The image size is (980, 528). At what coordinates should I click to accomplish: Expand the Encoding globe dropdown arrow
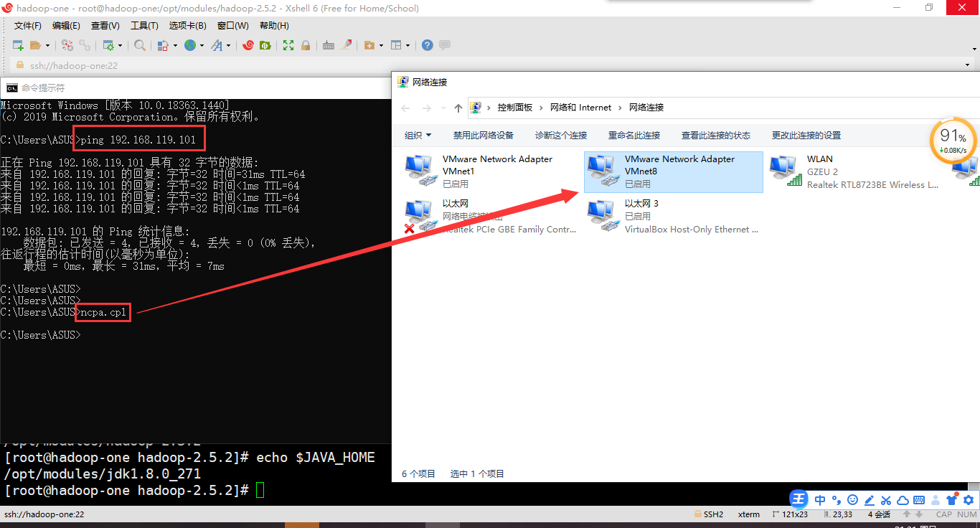click(202, 45)
